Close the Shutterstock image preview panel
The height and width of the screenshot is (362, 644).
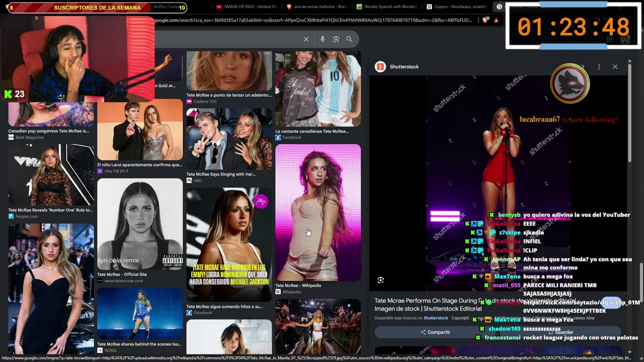pos(615,66)
